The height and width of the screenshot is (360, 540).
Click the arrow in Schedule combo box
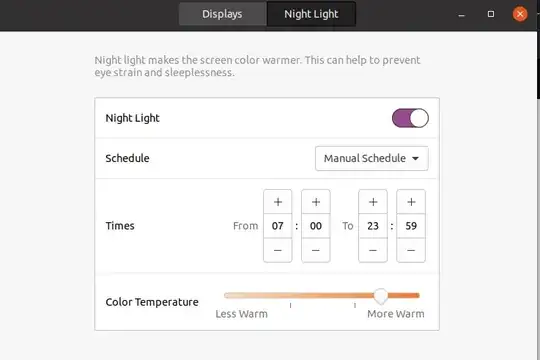pyautogui.click(x=415, y=158)
